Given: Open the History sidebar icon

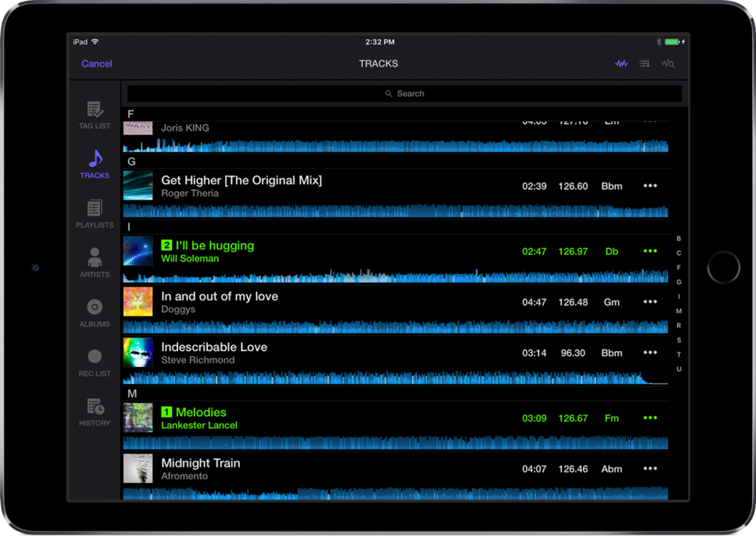Looking at the screenshot, I should pyautogui.click(x=94, y=407).
